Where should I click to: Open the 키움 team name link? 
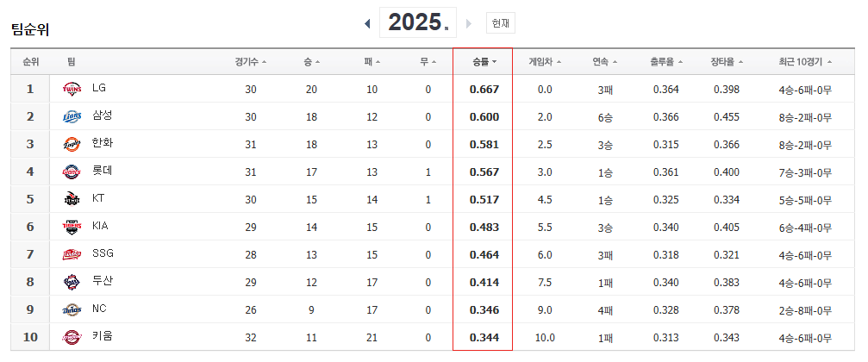click(103, 336)
